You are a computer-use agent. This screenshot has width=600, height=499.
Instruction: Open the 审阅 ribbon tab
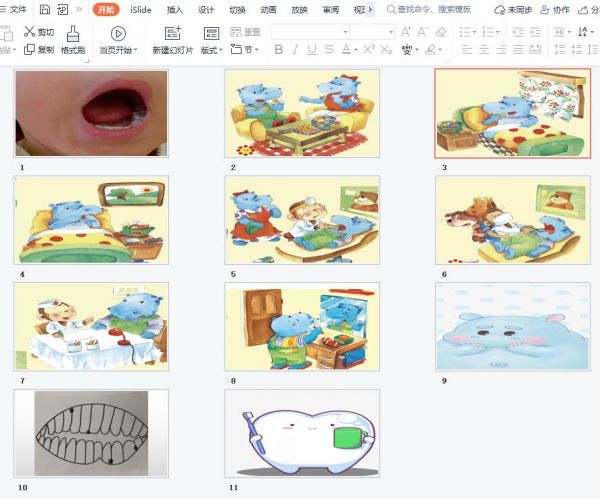(331, 10)
